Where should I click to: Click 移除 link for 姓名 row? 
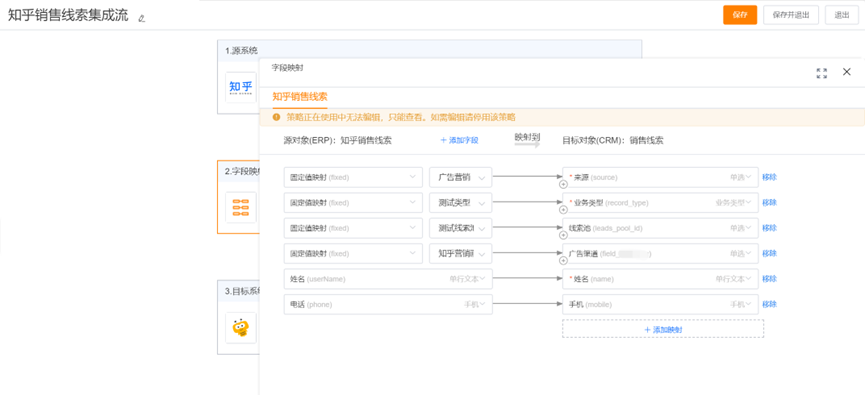pyautogui.click(x=770, y=279)
